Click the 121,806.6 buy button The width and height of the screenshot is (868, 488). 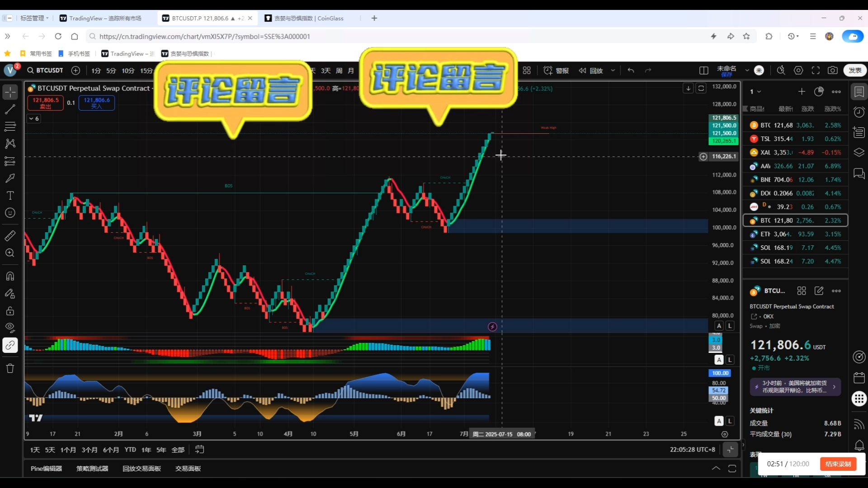96,103
